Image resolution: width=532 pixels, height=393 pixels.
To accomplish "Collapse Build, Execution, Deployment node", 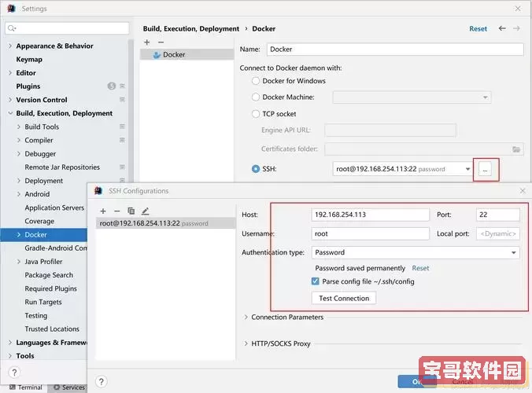I will [x=10, y=113].
